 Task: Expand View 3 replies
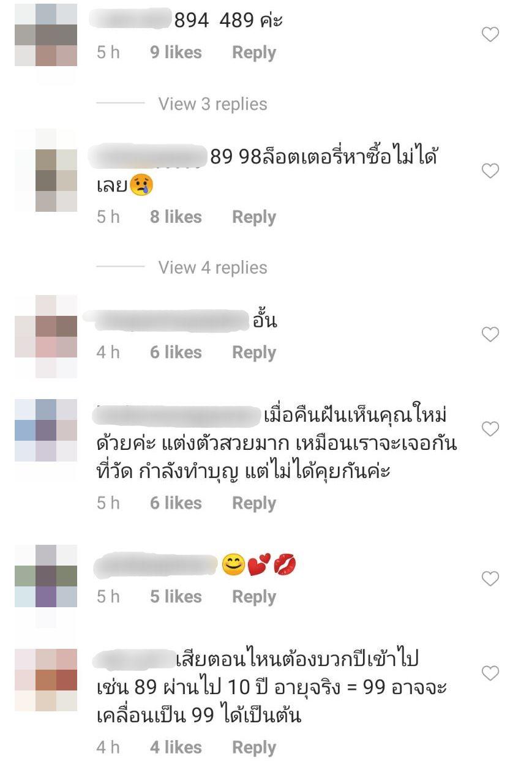(x=212, y=104)
